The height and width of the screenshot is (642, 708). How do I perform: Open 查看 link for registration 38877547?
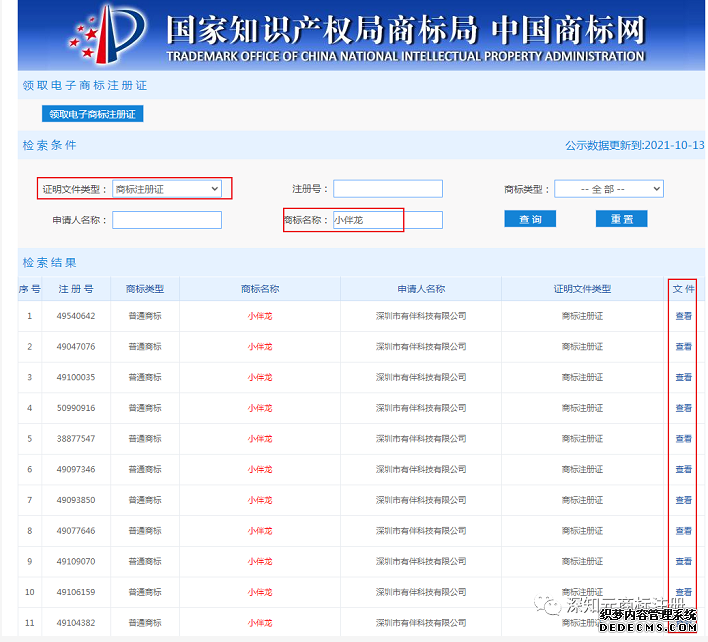click(x=683, y=439)
